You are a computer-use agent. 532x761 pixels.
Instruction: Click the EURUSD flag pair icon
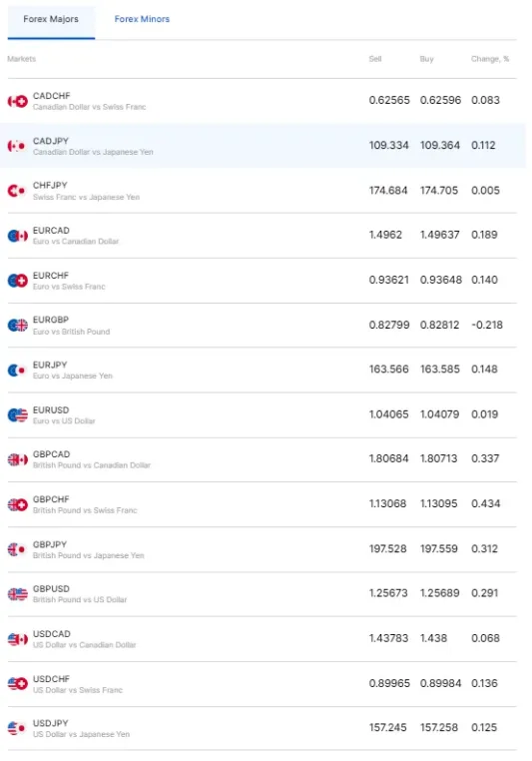pyautogui.click(x=17, y=415)
